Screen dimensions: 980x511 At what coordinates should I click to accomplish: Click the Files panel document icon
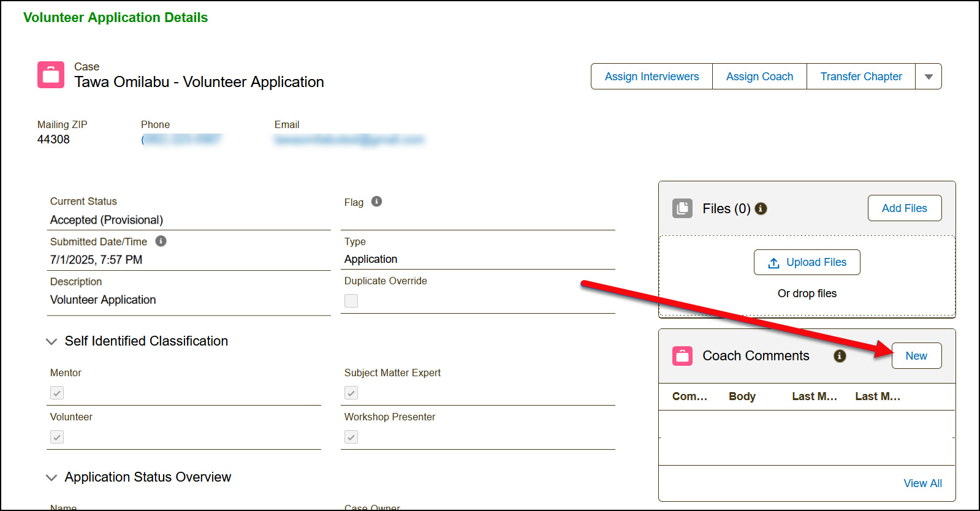point(682,208)
